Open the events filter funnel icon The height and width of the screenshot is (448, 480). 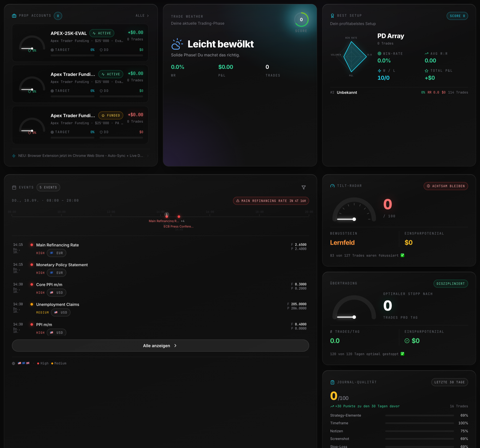(x=304, y=188)
